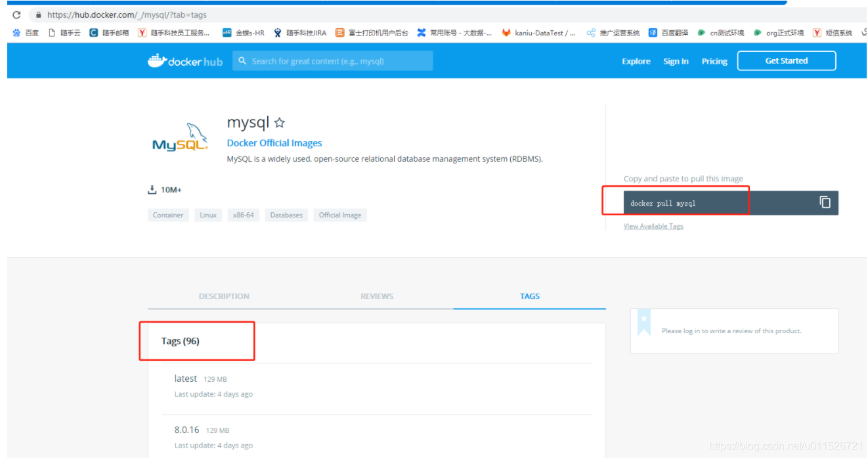Switch to the DESCRIPTION tab
This screenshot has width=868, height=458.
pos(224,296)
